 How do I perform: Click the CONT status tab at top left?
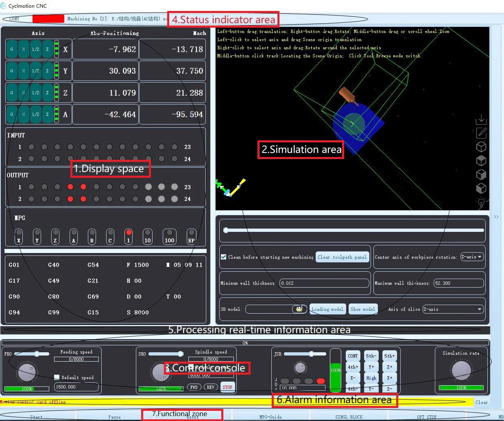pyautogui.click(x=15, y=19)
